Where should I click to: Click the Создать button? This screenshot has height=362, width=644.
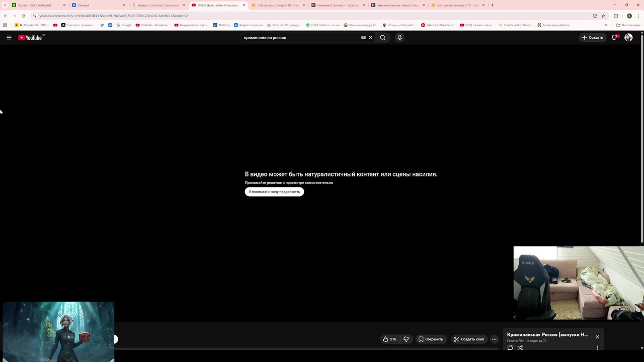click(592, 38)
